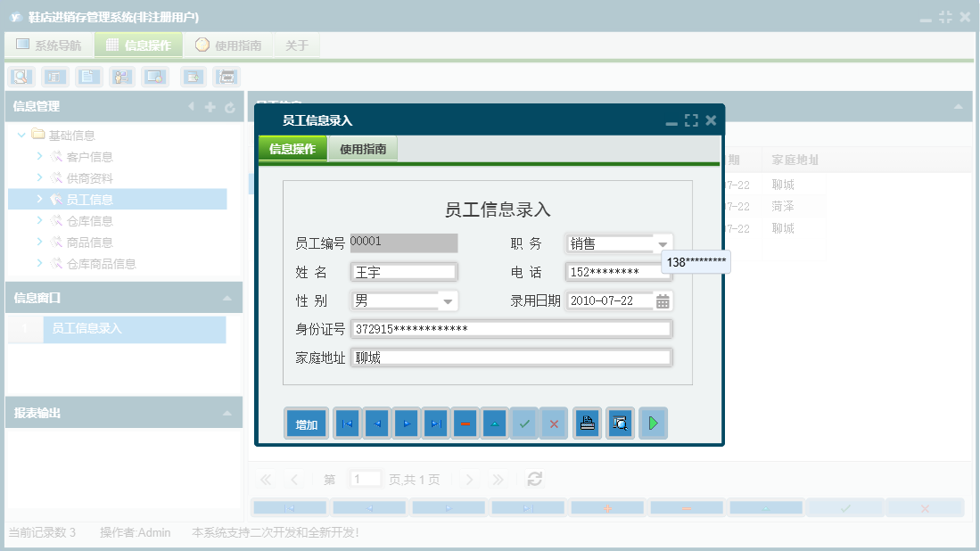Screen dimensions: 980x551
Task: Confirm the record with the green check
Action: pos(524,424)
